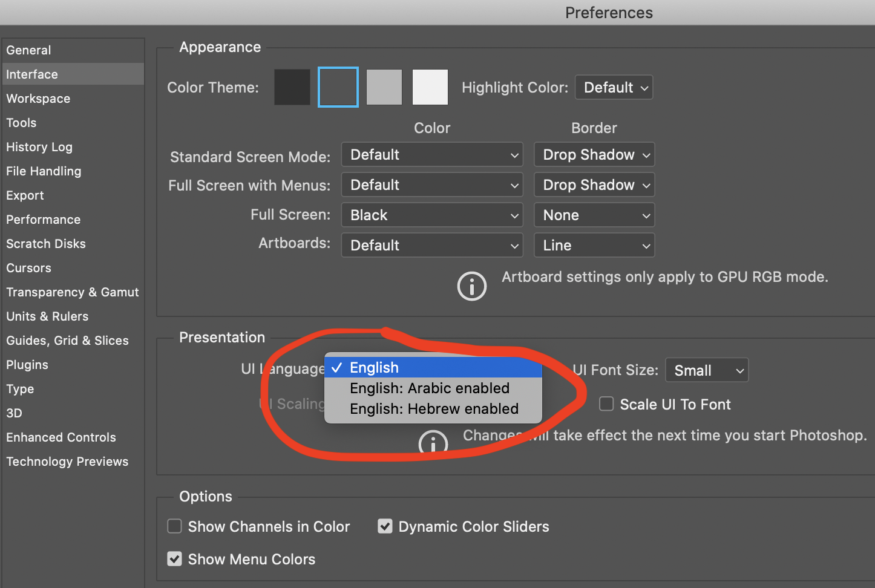Disable Dynamic Color Sliders
Image resolution: width=875 pixels, height=588 pixels.
[x=385, y=526]
